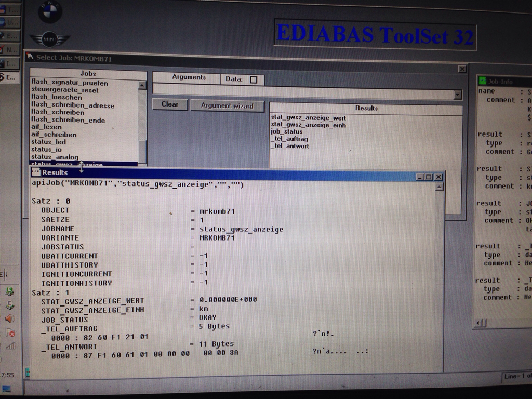Open the Arguments dropdown arrow
532x399 pixels.
click(458, 95)
